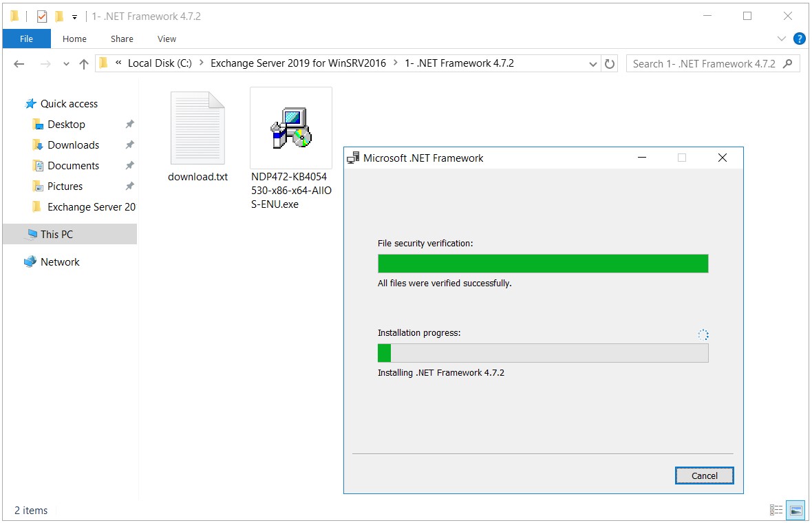The width and height of the screenshot is (812, 523).
Task: Click the pin icon next to Documents
Action: [129, 166]
